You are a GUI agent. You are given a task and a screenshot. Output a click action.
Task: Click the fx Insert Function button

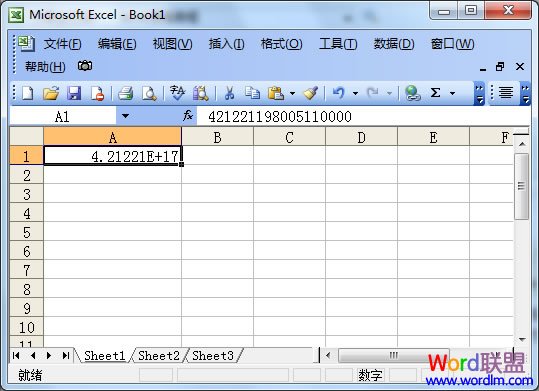(x=188, y=116)
